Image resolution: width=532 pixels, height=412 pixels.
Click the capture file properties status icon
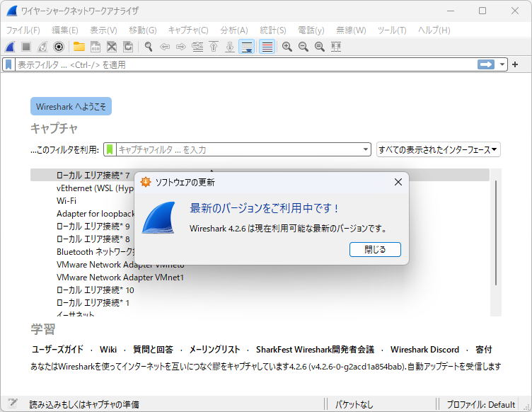click(x=13, y=404)
